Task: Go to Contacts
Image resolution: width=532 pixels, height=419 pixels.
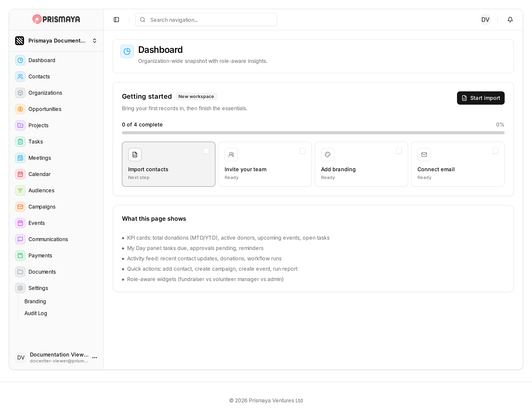Action: [x=56, y=77]
